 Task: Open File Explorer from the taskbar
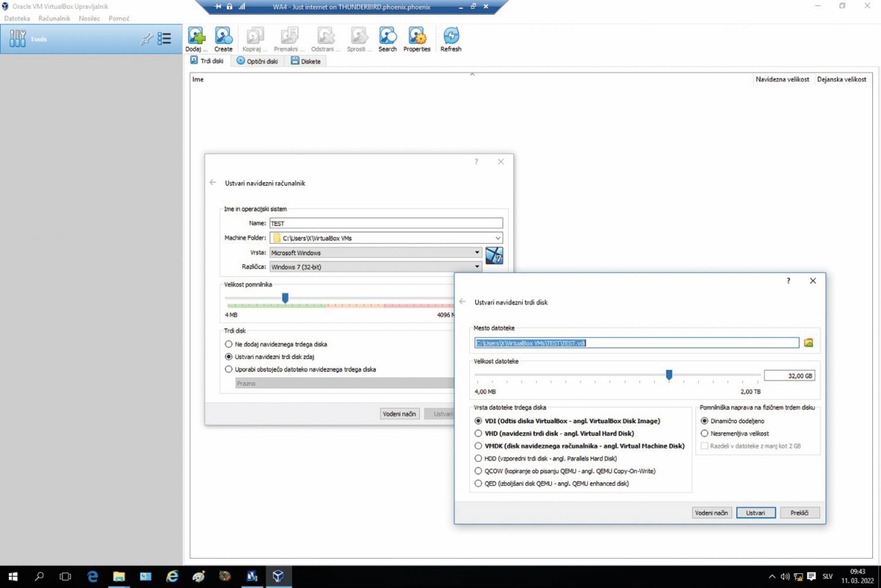coord(119,577)
